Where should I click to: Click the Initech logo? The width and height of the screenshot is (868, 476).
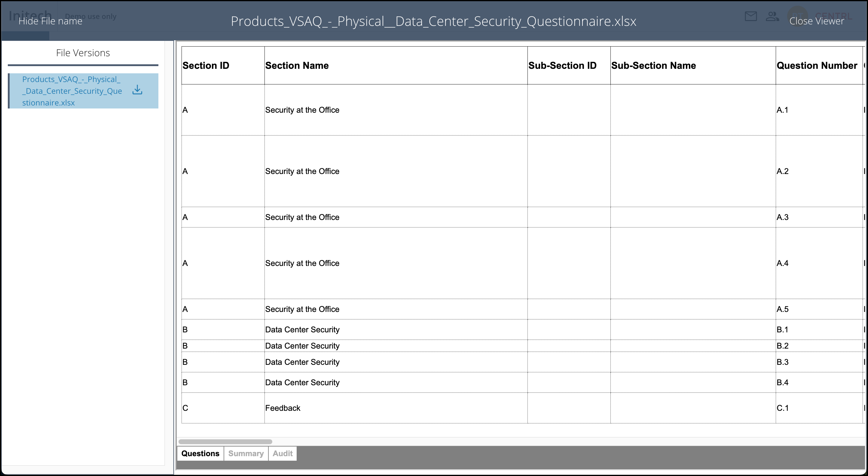coord(30,15)
